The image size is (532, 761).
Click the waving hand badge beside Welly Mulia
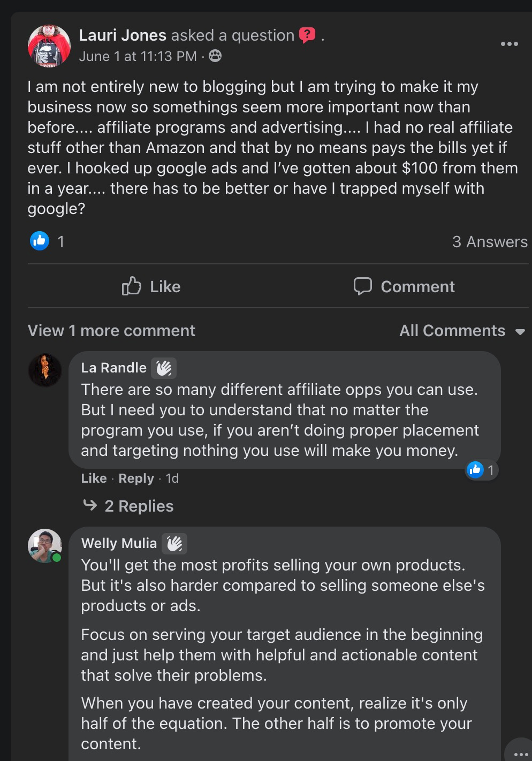pyautogui.click(x=174, y=544)
